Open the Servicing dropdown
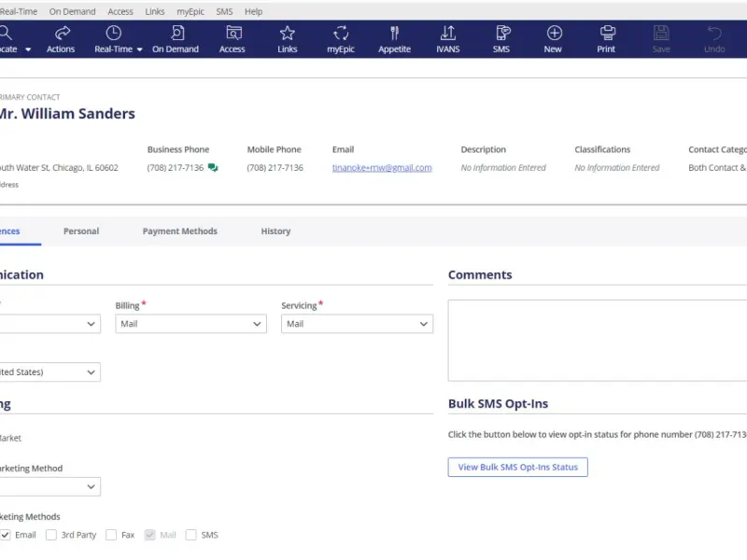 pyautogui.click(x=357, y=324)
